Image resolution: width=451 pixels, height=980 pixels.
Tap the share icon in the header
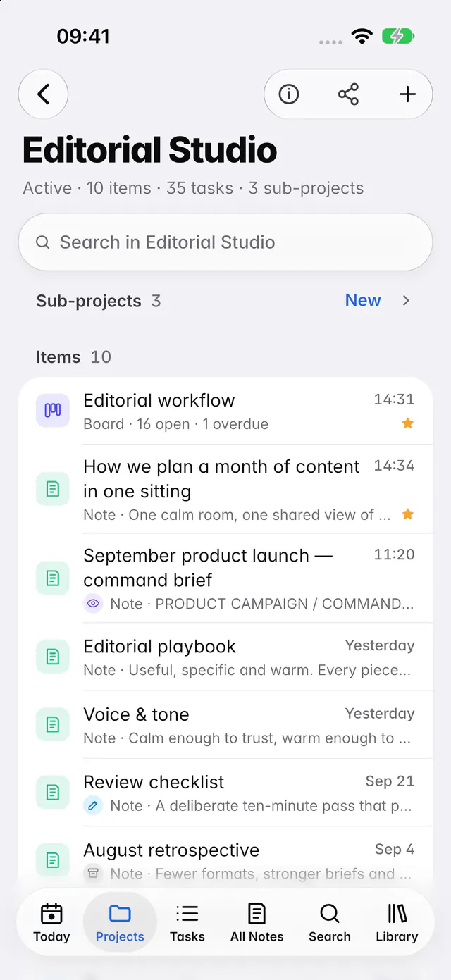(348, 94)
